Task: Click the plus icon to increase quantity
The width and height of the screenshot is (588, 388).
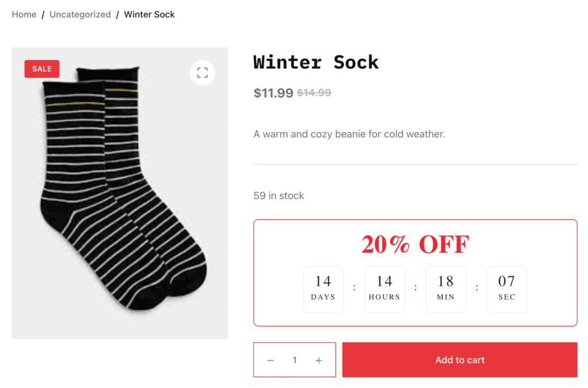Action: tap(319, 360)
